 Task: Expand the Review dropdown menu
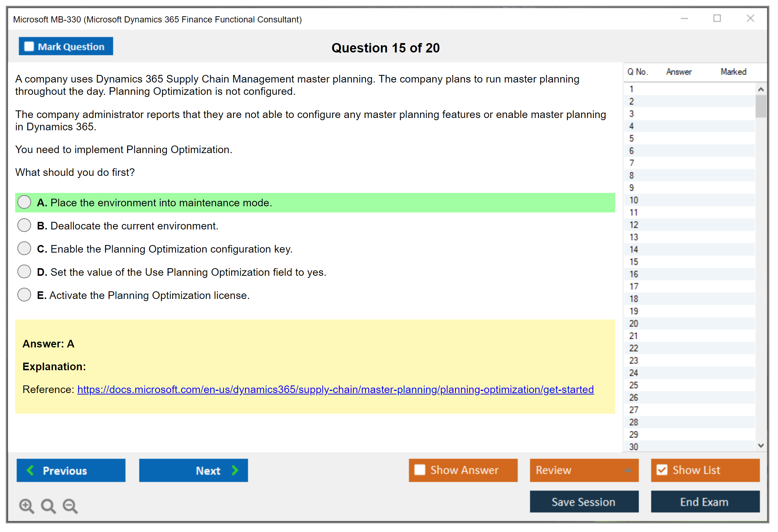point(628,470)
